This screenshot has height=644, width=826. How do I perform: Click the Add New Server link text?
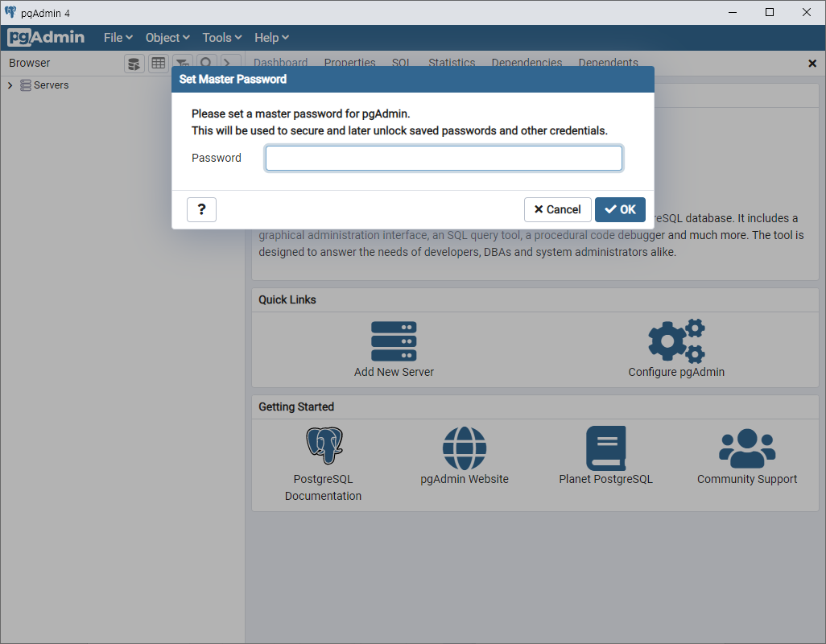coord(394,372)
